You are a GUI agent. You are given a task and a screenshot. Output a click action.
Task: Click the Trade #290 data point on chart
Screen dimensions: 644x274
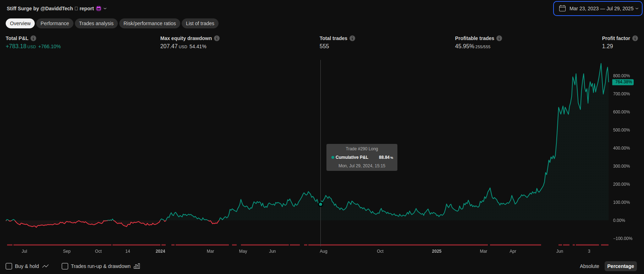coord(321,204)
